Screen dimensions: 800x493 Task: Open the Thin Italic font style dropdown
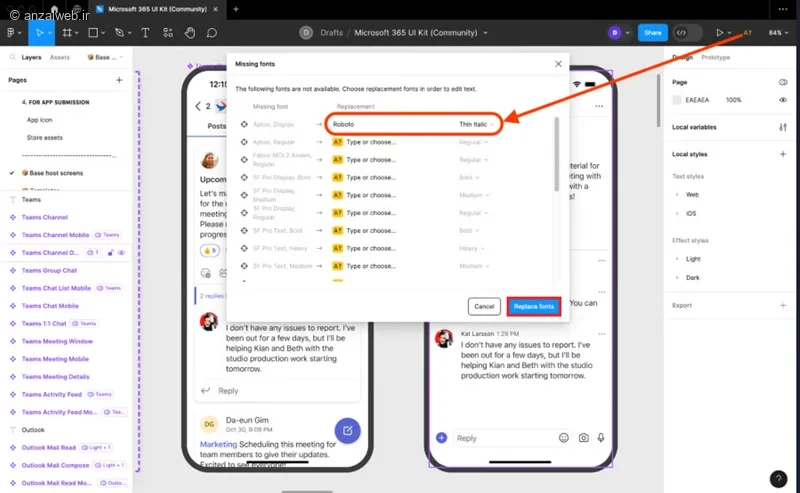[478, 123]
